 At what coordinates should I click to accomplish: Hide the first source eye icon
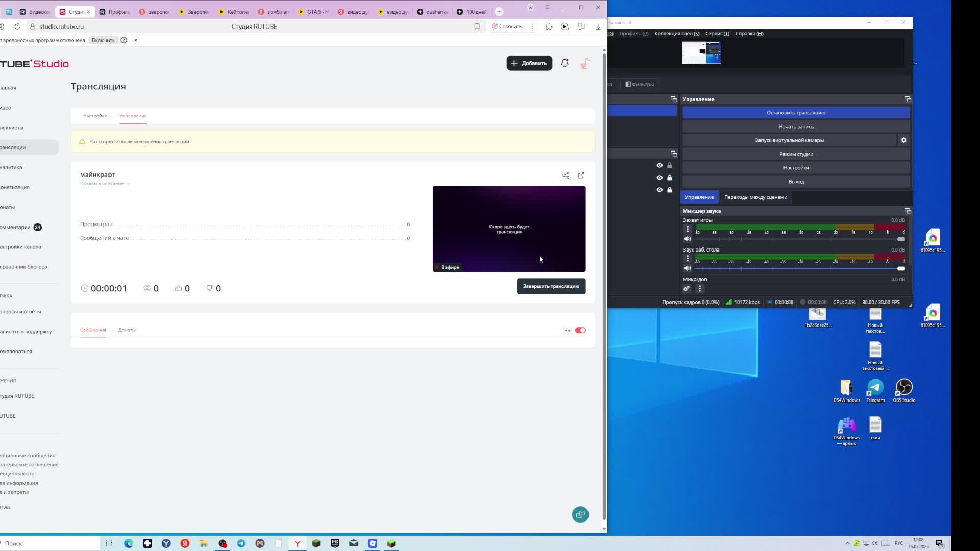pyautogui.click(x=659, y=165)
